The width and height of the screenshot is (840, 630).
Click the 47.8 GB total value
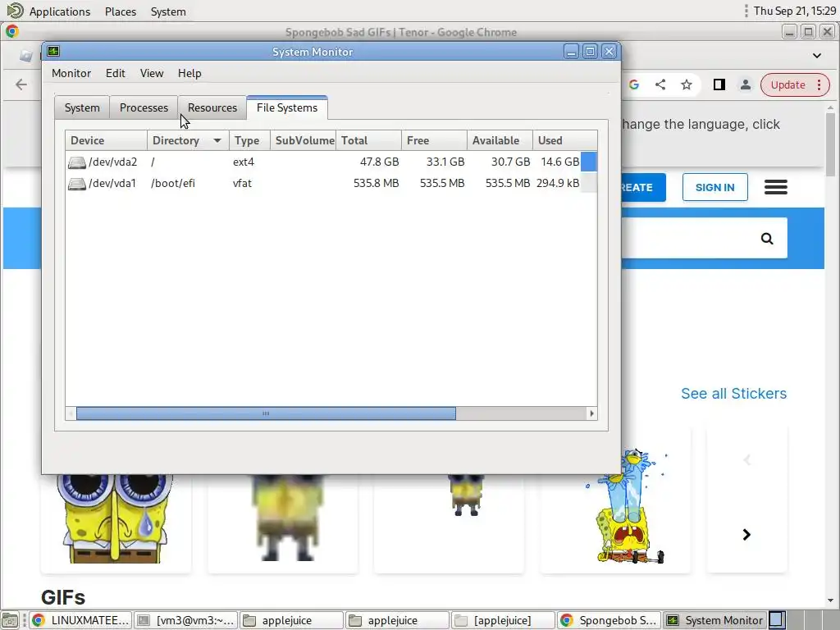point(379,162)
